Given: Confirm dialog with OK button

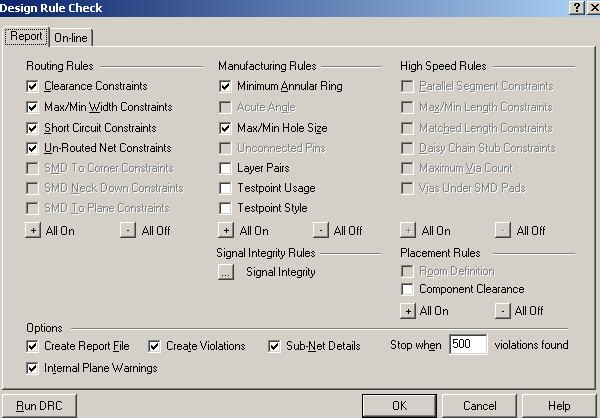Looking at the screenshot, I should 399,406.
